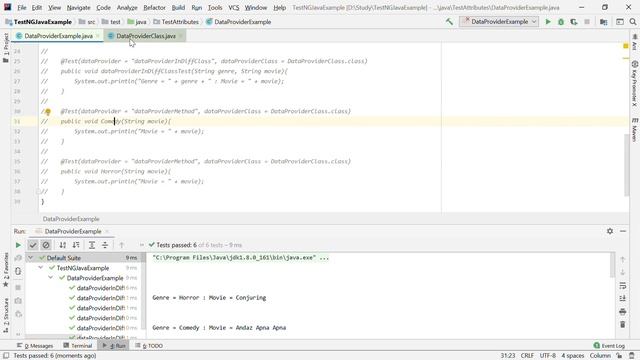Click the src folder breadcrumb
This screenshot has width=640, height=360.
point(87,22)
